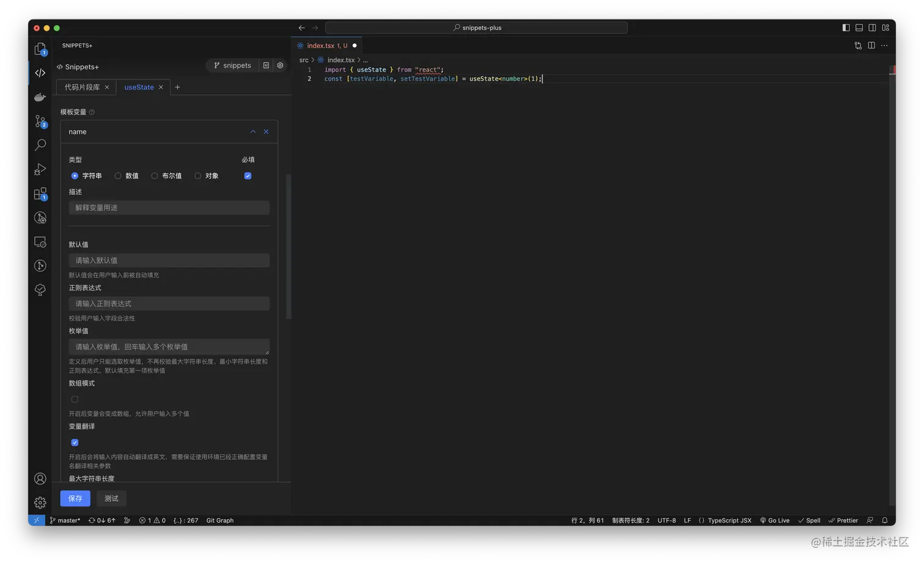Select the 字符串 type radio button
Image resolution: width=924 pixels, height=563 pixels.
tap(75, 176)
